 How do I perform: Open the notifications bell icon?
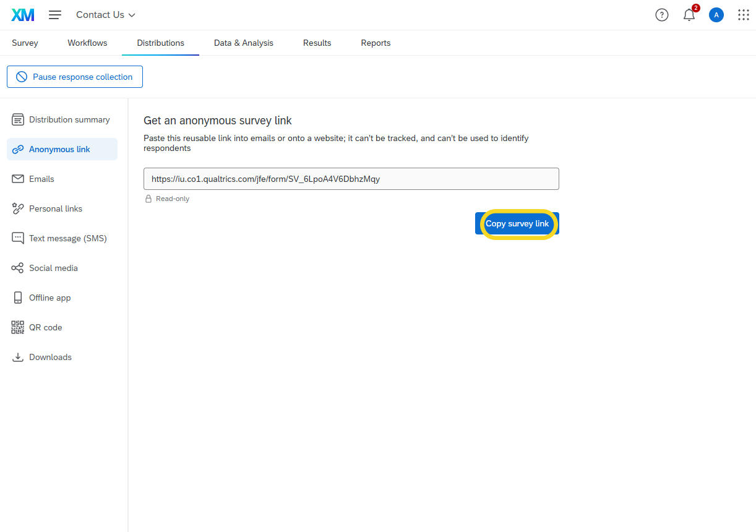pyautogui.click(x=689, y=15)
